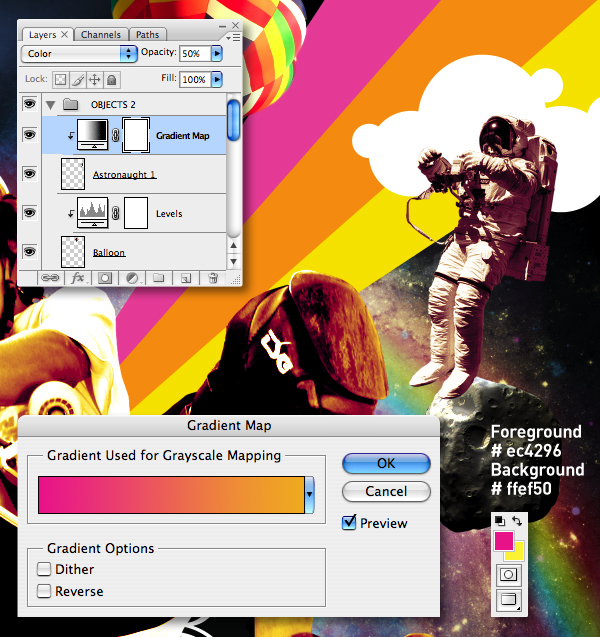Click the delete layer trash icon
600x637 pixels.
(213, 278)
